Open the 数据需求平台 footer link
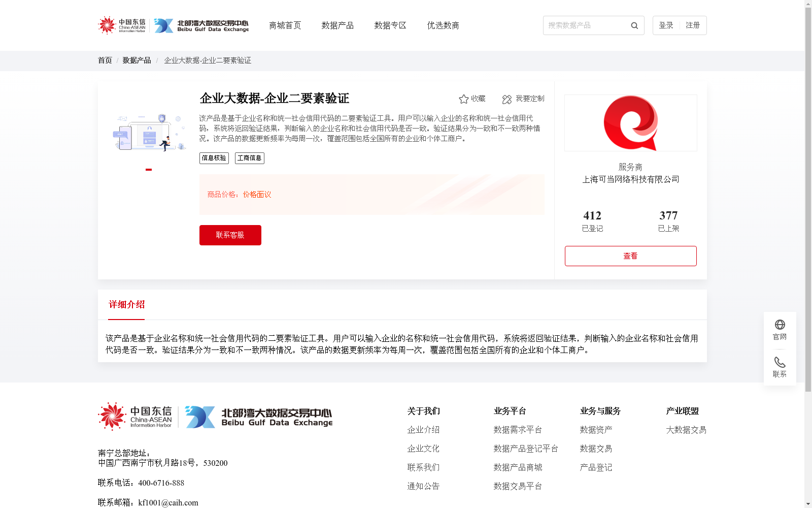The height and width of the screenshot is (508, 812). (518, 430)
